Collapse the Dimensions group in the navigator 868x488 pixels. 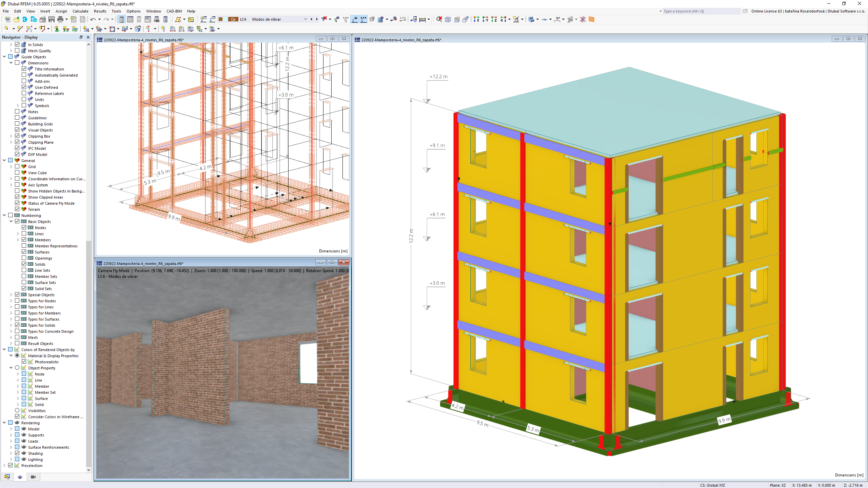pyautogui.click(x=11, y=63)
